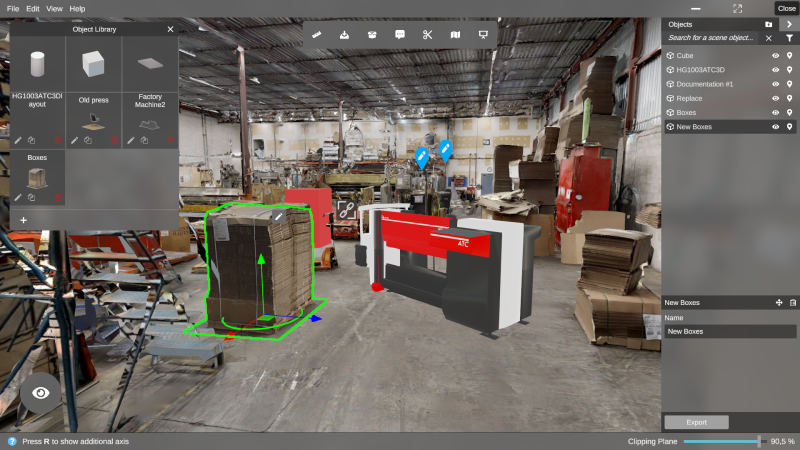Locate Boxes with its pin icon
800x450 pixels.
coord(789,113)
